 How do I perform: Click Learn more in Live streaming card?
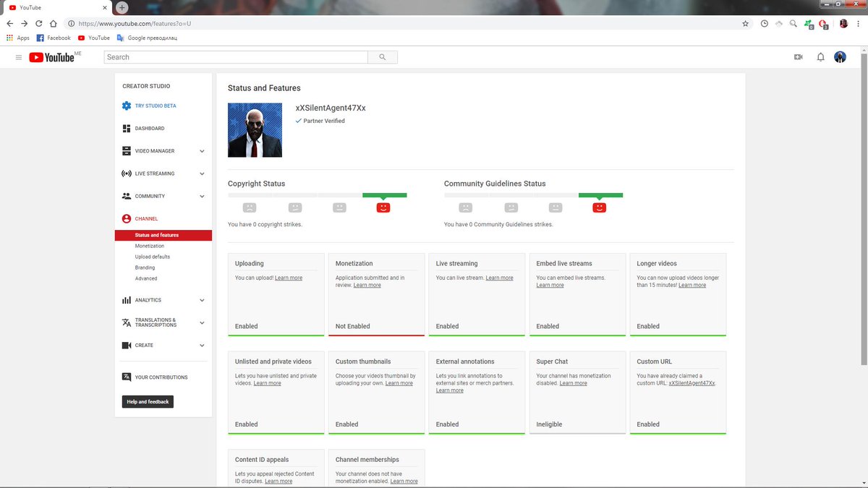[499, 278]
